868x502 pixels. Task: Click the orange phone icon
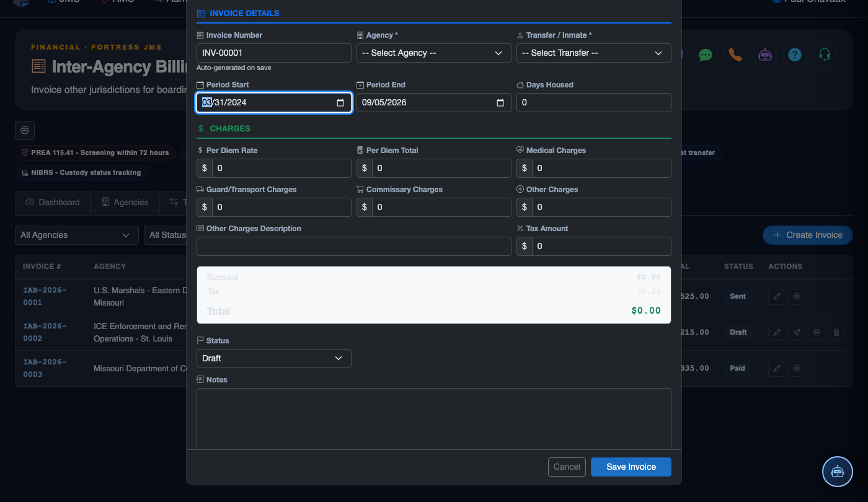735,55
